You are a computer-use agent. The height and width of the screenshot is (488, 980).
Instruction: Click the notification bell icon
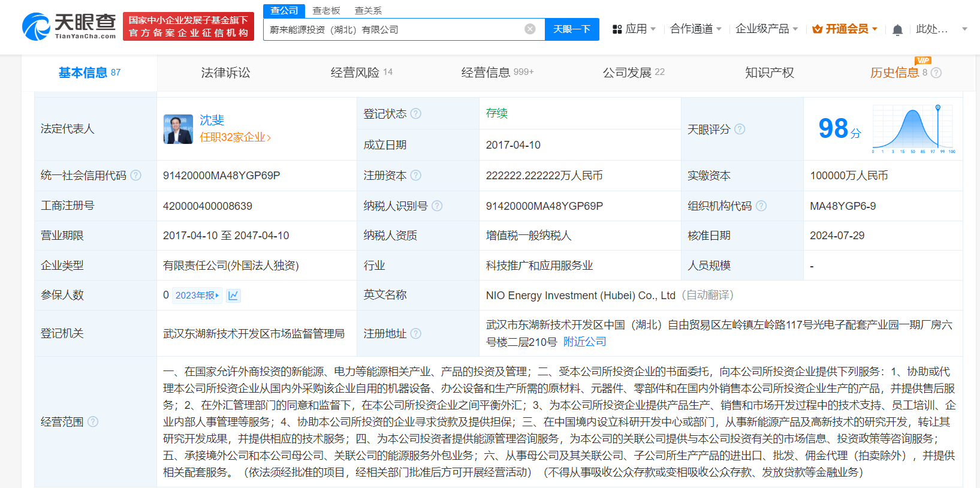click(897, 29)
